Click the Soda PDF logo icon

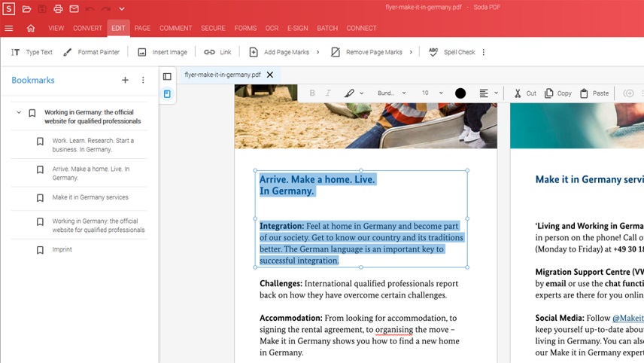8,8
